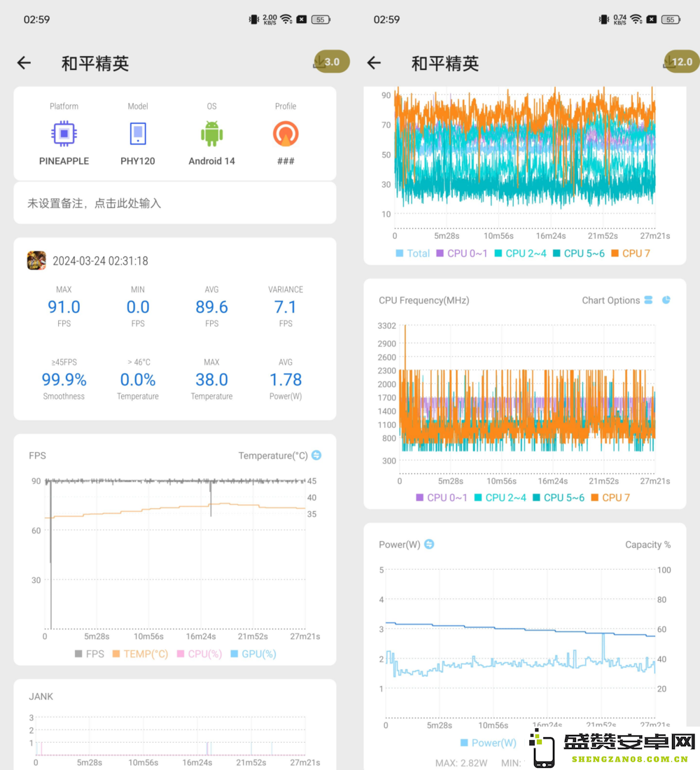
Task: Tap the X notification icon in the left status bar
Action: tap(302, 20)
